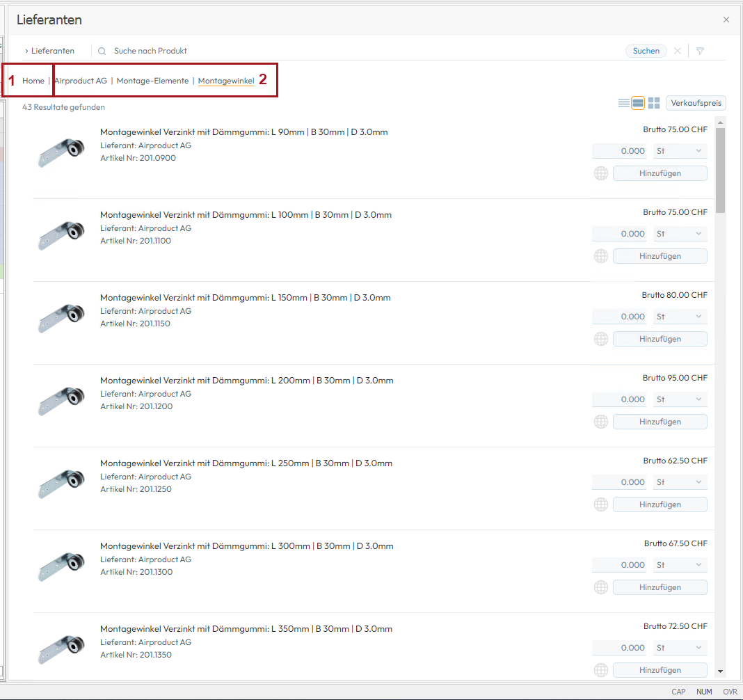This screenshot has height=700, width=743.
Task: Open unit dropdown for article 201.1250
Action: (x=680, y=482)
